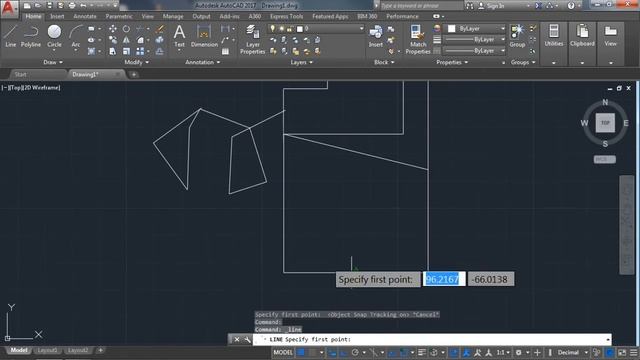The width and height of the screenshot is (640, 360).
Task: Open the Express Tools tab
Action: pos(286,16)
